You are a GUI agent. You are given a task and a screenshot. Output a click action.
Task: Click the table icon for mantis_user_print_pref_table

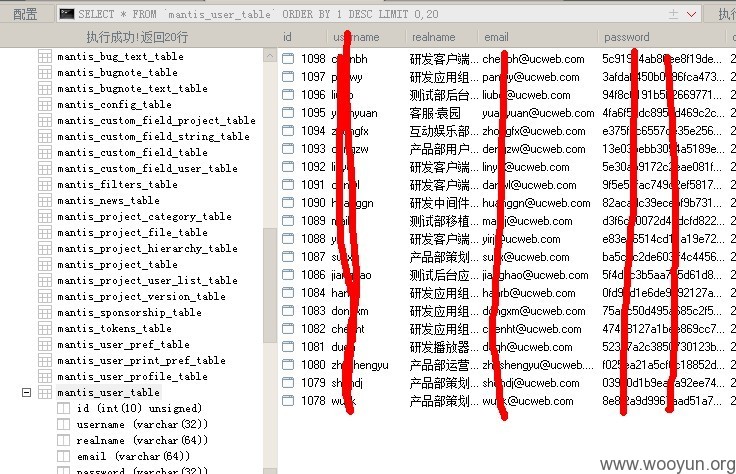[x=45, y=360]
